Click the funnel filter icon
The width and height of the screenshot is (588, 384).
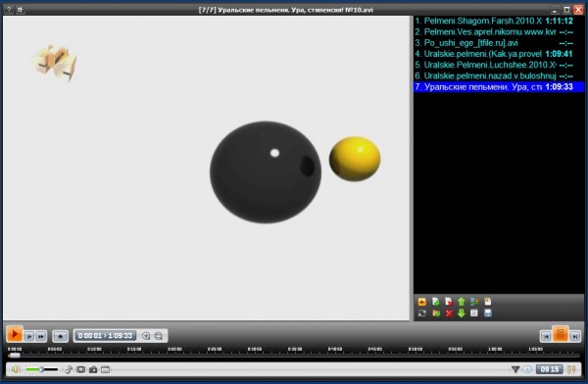[515, 369]
